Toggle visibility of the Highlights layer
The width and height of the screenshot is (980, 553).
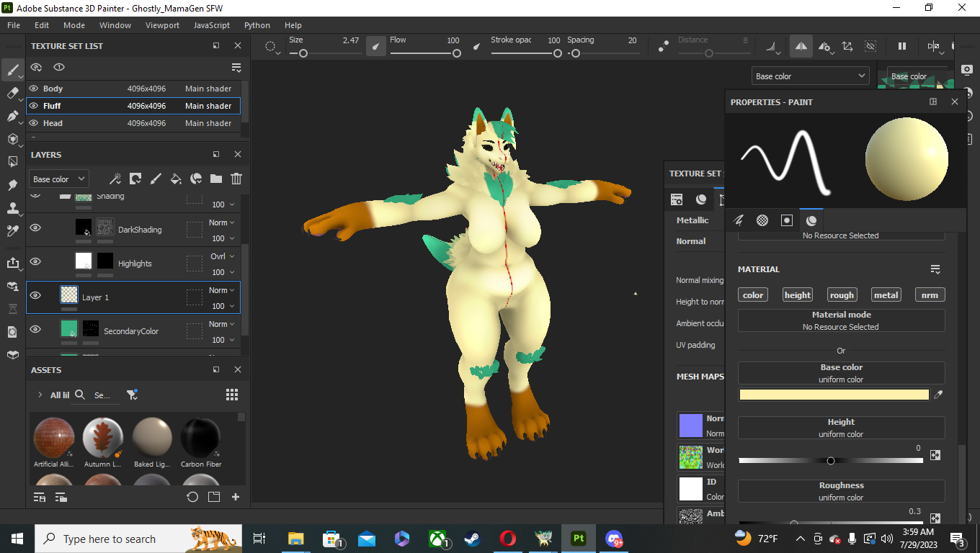[x=35, y=261]
